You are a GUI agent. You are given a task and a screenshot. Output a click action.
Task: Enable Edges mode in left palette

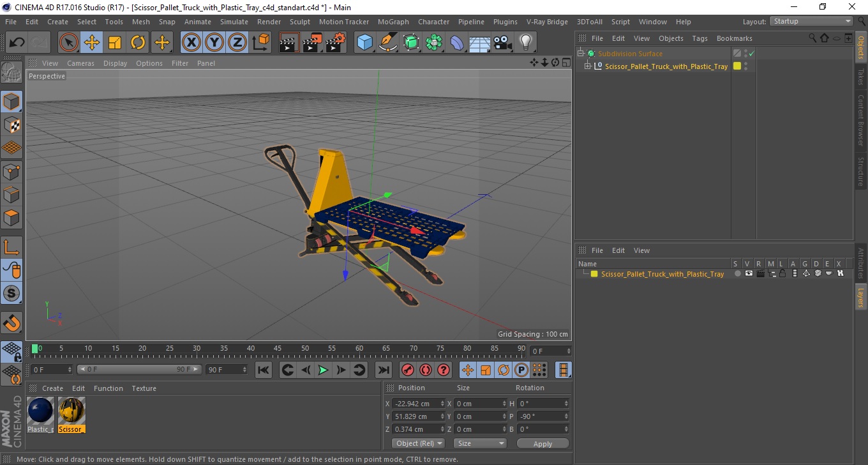point(11,194)
